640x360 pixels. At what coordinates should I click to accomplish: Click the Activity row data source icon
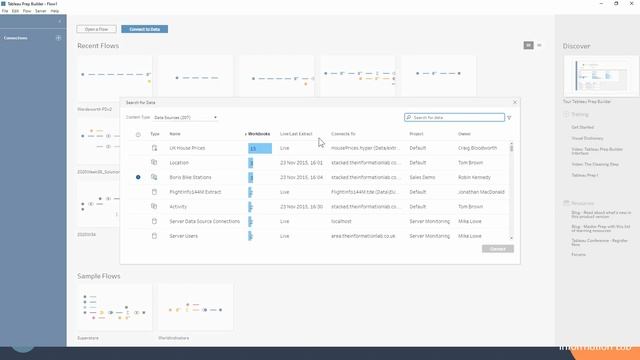pyautogui.click(x=154, y=207)
